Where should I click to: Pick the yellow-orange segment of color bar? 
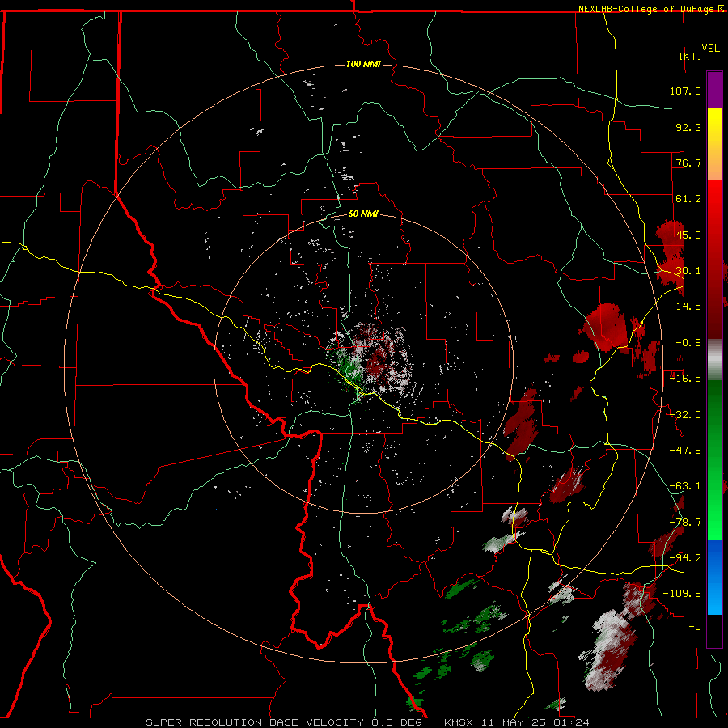click(x=714, y=144)
